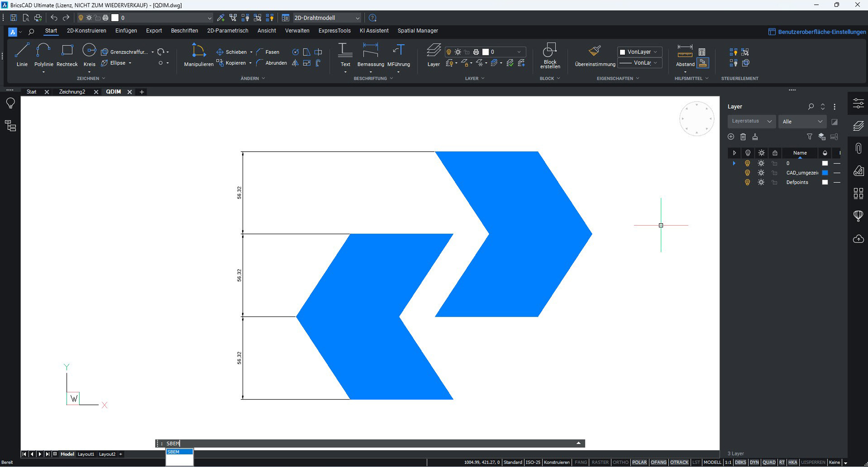Click the Block erstellen icon

(x=550, y=55)
